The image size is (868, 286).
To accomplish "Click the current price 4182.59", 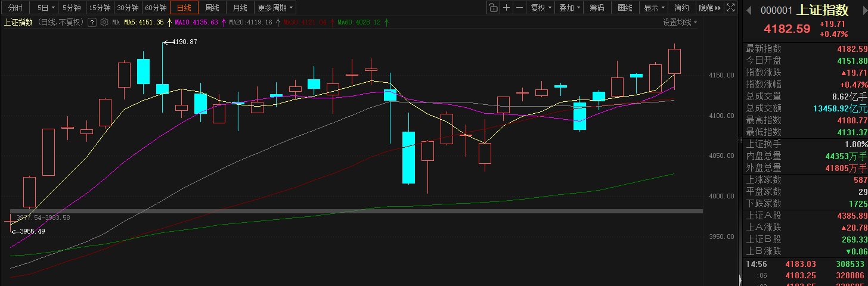I will tap(788, 29).
